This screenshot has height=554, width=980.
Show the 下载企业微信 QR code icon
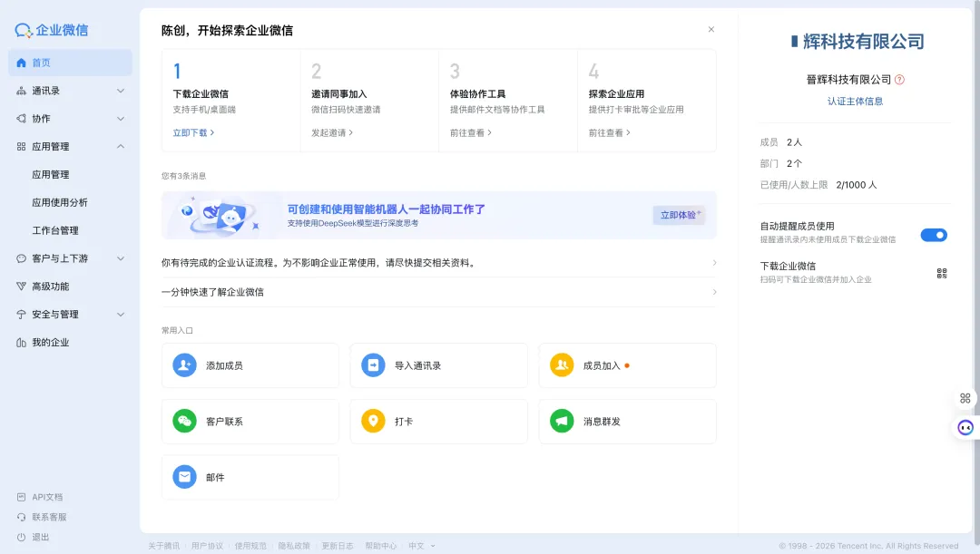[x=942, y=273]
